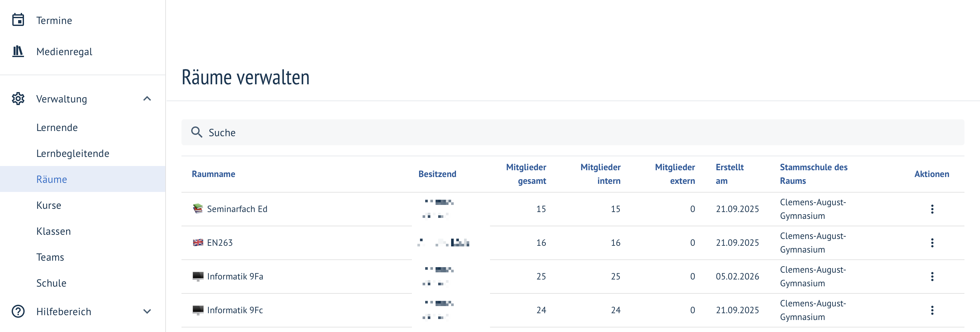Click the Hilfebereich question mark icon
Viewport: 980px width, 332px height.
click(18, 312)
